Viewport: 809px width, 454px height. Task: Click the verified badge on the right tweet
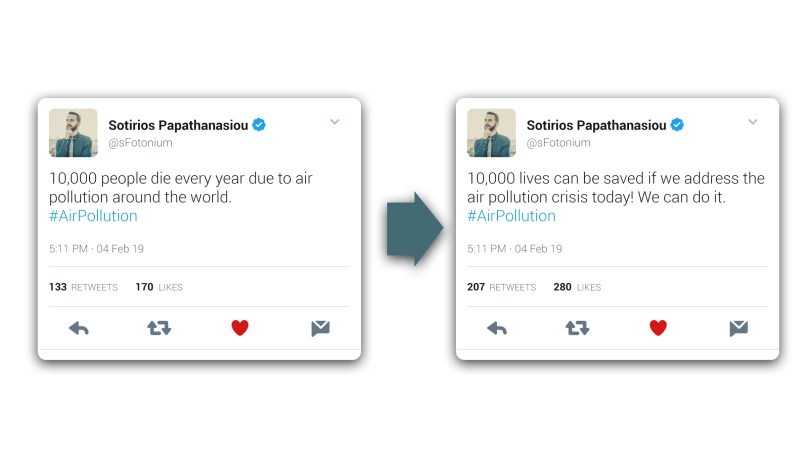point(677,125)
